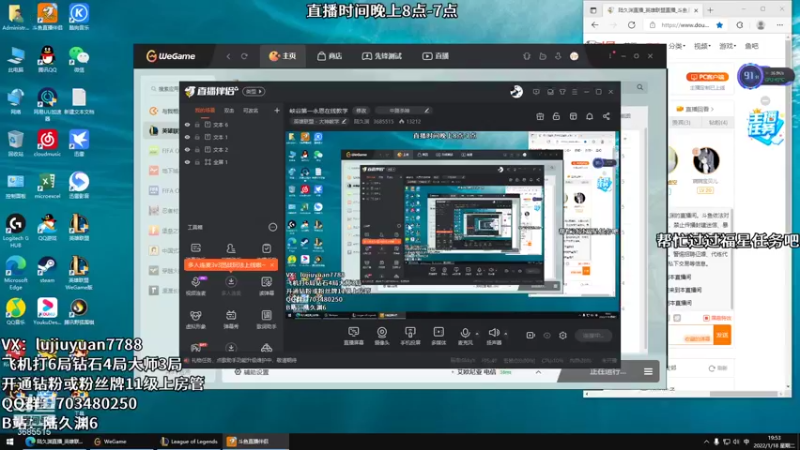Click the orange PC客户端 button
Image resolution: width=800 pixels, height=450 pixels.
click(x=707, y=77)
